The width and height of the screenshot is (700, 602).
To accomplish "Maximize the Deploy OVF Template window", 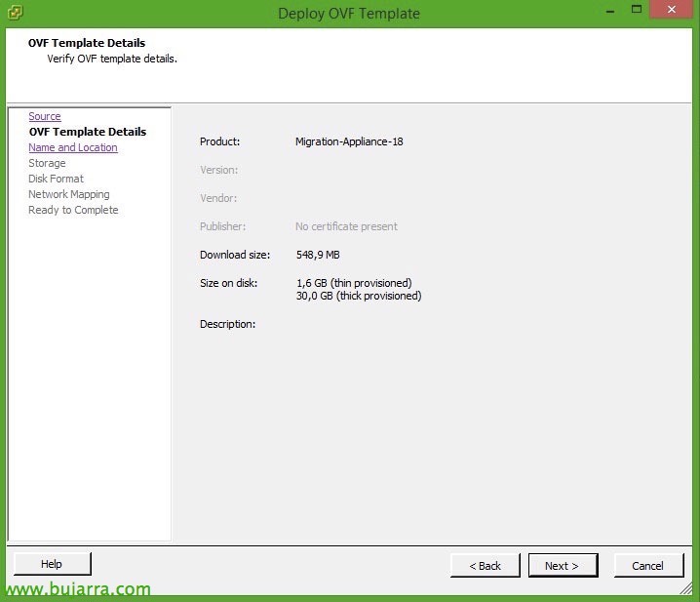I will (637, 10).
